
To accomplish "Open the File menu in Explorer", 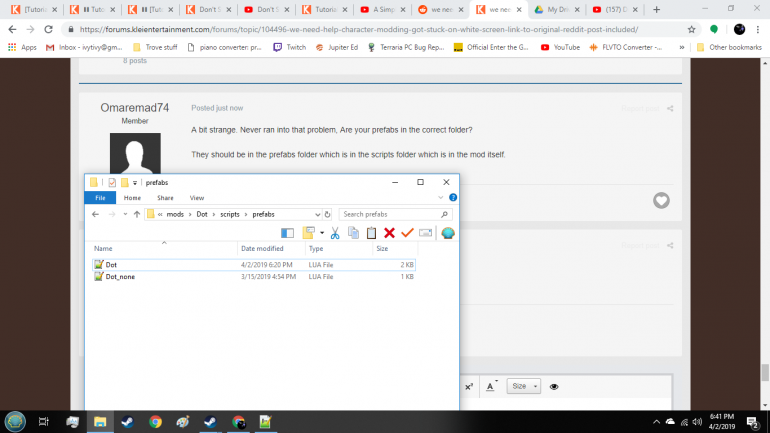I will point(101,198).
